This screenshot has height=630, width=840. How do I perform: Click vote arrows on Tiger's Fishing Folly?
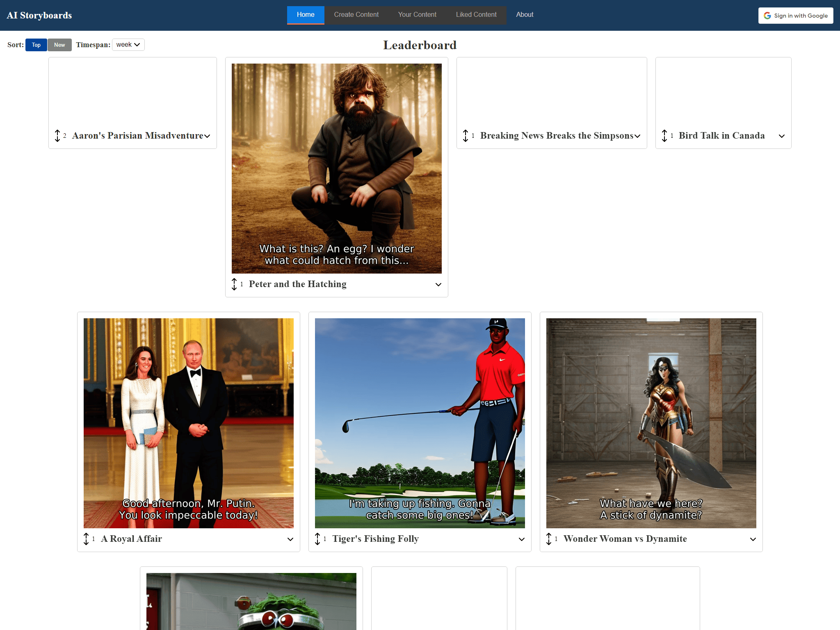tap(317, 539)
